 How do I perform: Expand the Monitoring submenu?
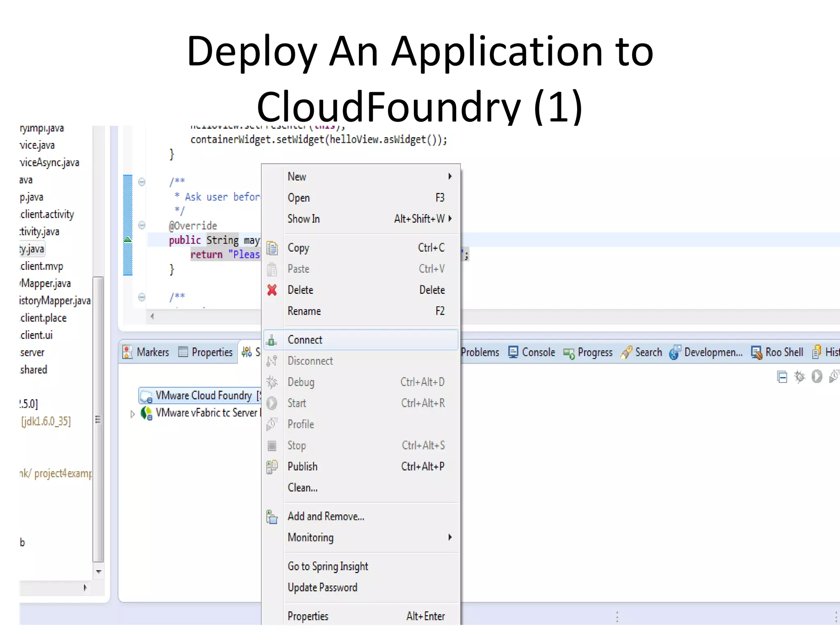click(361, 537)
